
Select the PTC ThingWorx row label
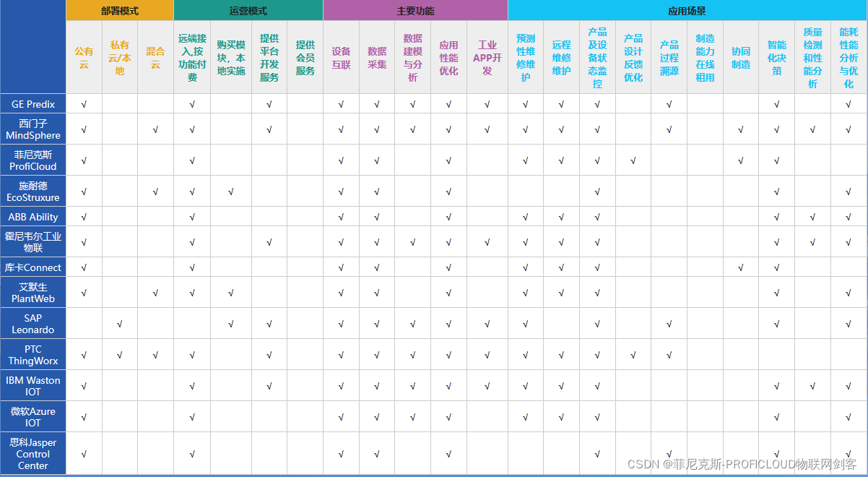33,355
